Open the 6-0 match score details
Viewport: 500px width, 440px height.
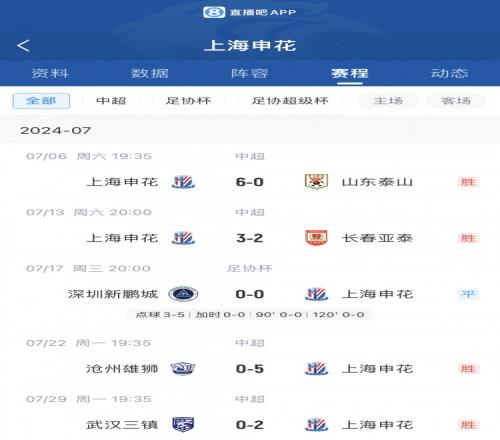click(250, 182)
